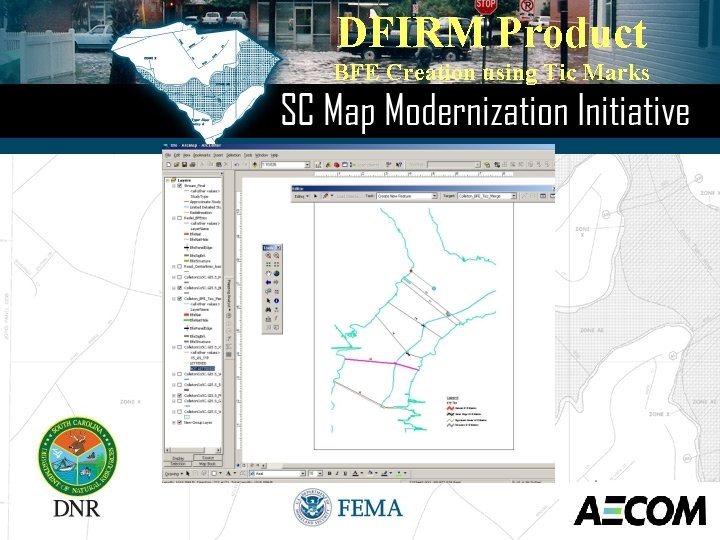Switch to the Map Book tab
This screenshot has height=540, width=720.
tap(207, 464)
